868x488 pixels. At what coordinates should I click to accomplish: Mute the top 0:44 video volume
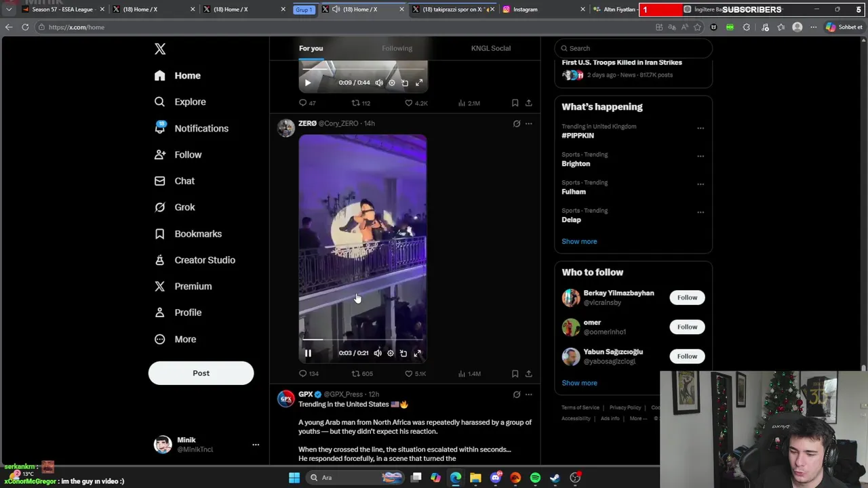tap(379, 83)
